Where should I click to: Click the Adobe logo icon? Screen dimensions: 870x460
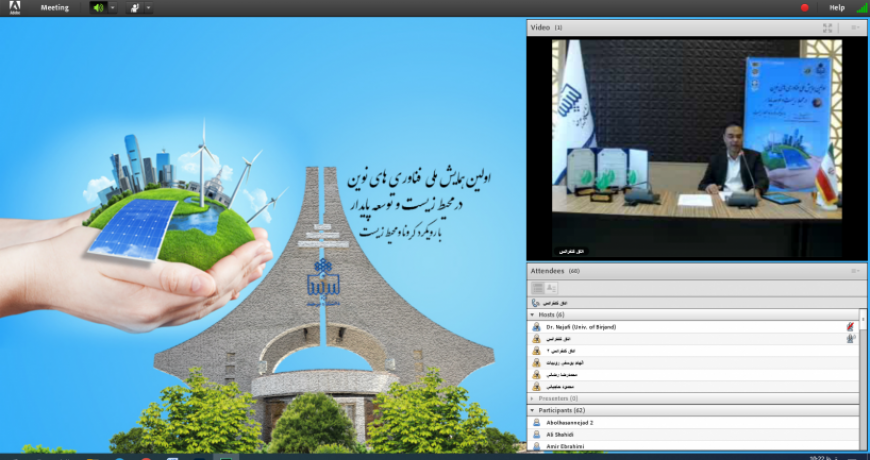pos(15,7)
